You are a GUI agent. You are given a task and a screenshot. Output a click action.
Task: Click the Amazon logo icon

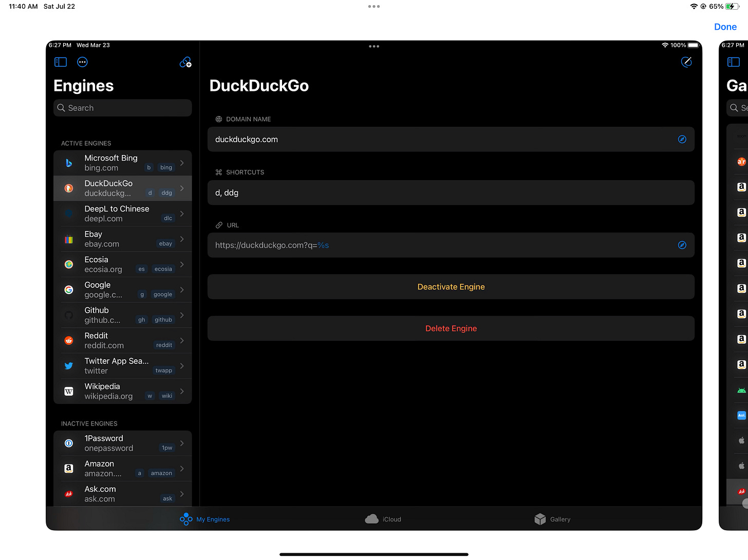pyautogui.click(x=69, y=469)
